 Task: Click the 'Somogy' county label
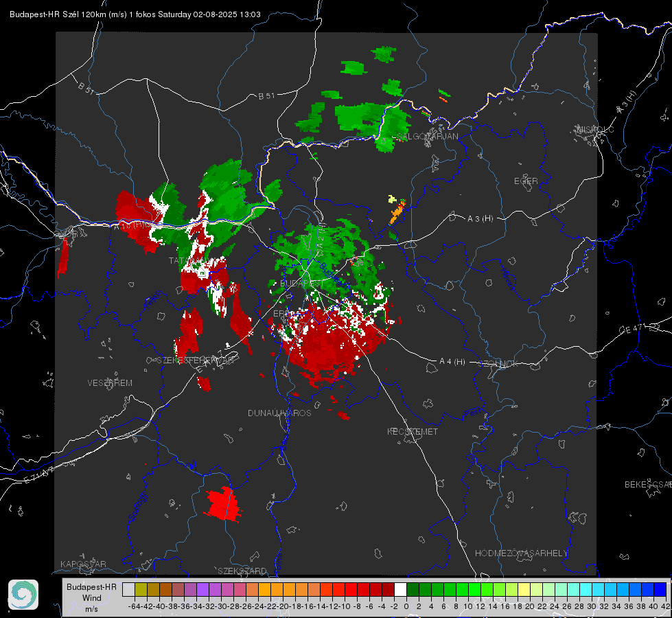point(139,507)
